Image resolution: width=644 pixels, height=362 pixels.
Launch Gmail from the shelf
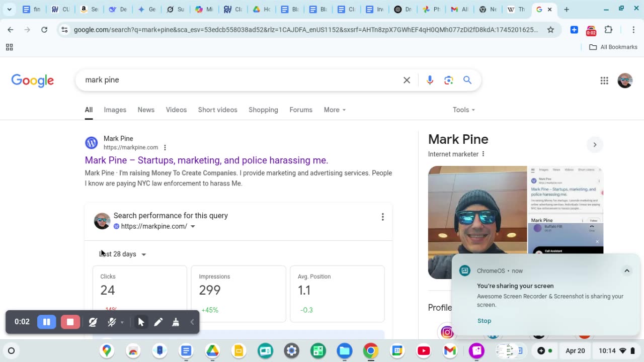pos(450,351)
